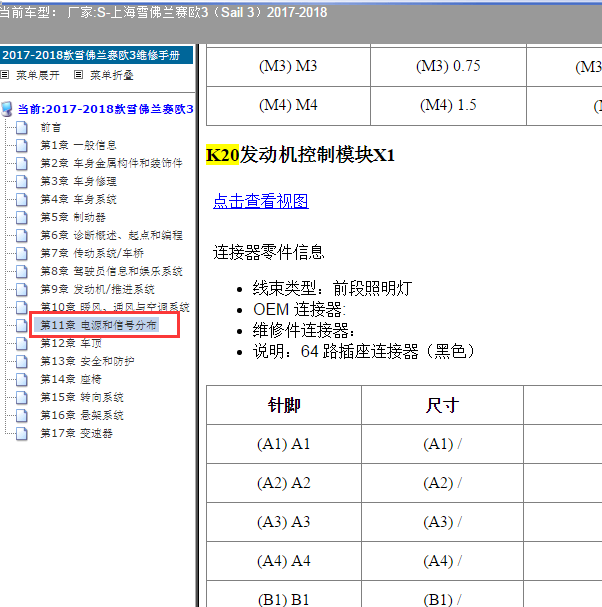Image resolution: width=602 pixels, height=607 pixels.
Task: Open 第7章 传动系统/车桥
Action: coord(92,253)
